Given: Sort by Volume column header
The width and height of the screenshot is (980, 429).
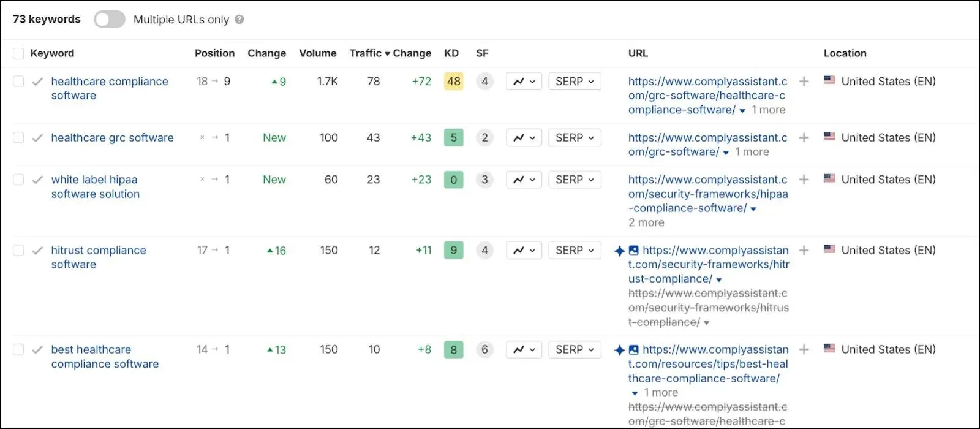Looking at the screenshot, I should 317,53.
